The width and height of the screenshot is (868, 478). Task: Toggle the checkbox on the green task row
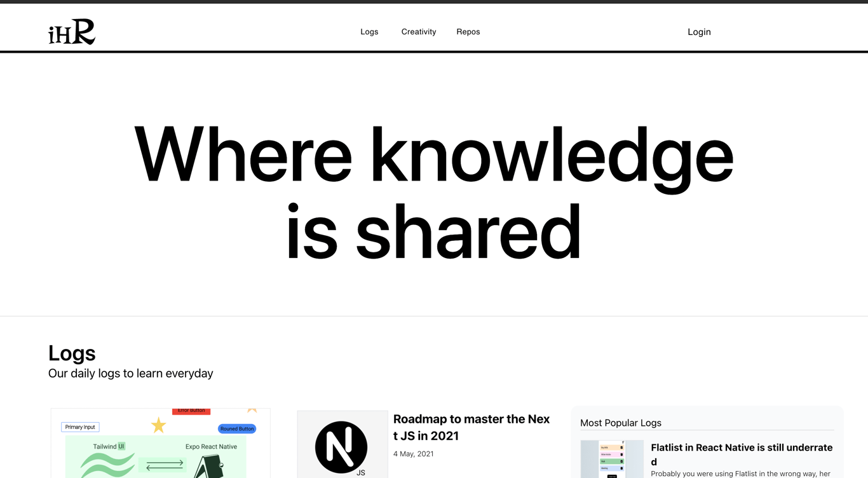(x=621, y=461)
